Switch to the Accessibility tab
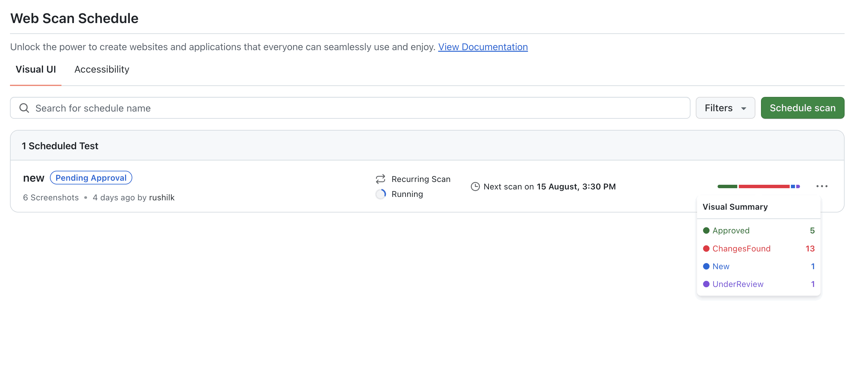The image size is (868, 377). [x=101, y=69]
